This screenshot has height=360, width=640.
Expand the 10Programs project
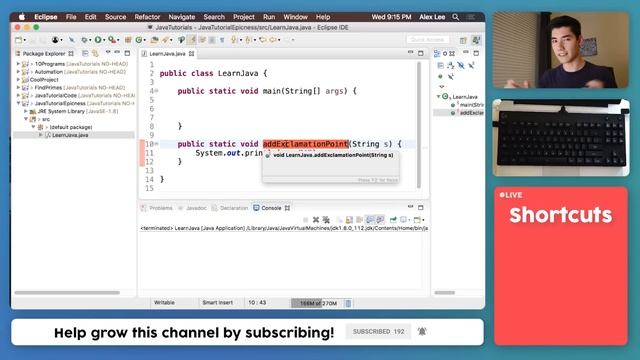(x=18, y=64)
